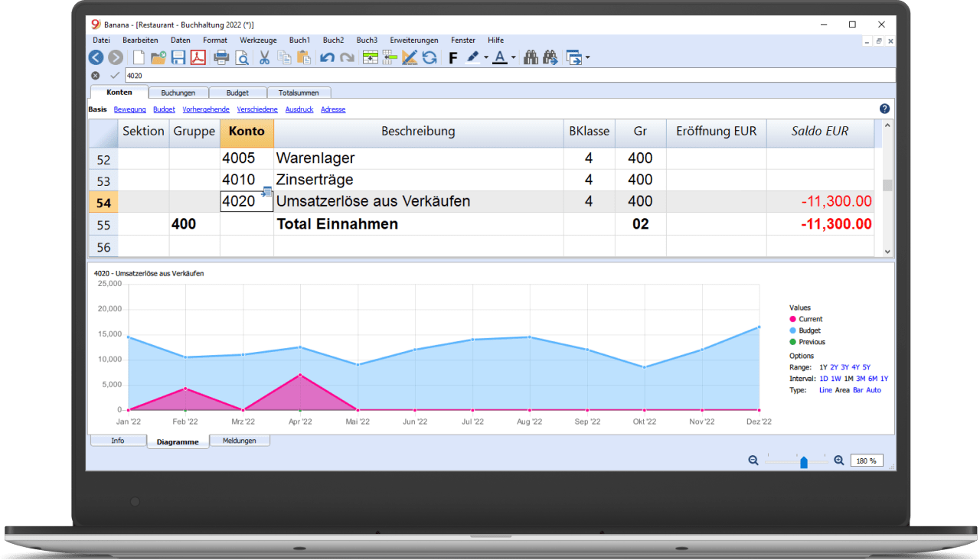
Task: Redo with the grey redo arrow
Action: click(x=347, y=57)
